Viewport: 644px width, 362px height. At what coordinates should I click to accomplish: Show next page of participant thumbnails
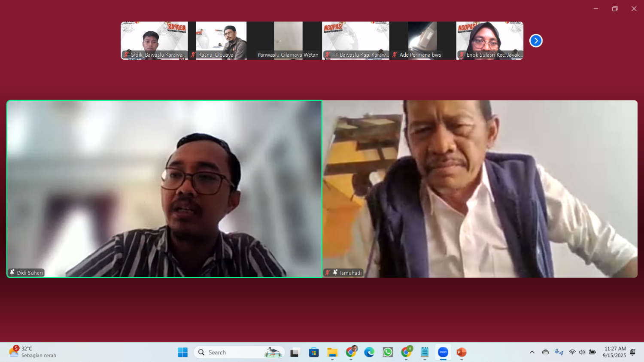tap(536, 41)
